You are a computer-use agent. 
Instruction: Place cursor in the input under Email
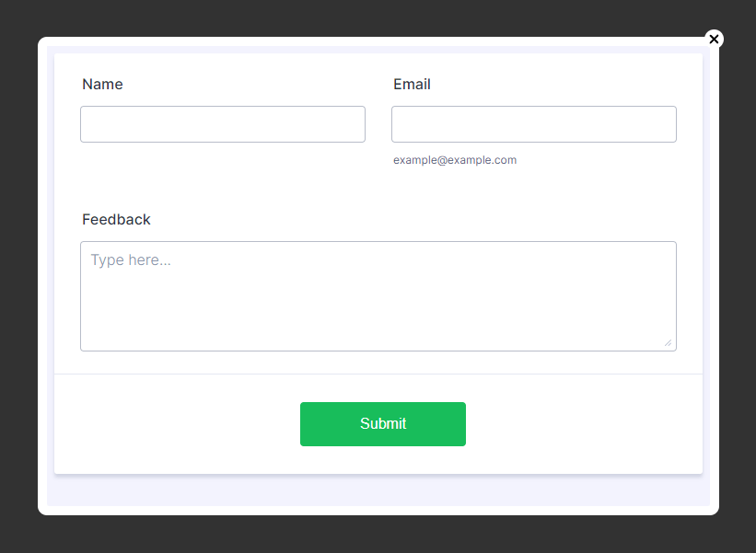pos(534,124)
